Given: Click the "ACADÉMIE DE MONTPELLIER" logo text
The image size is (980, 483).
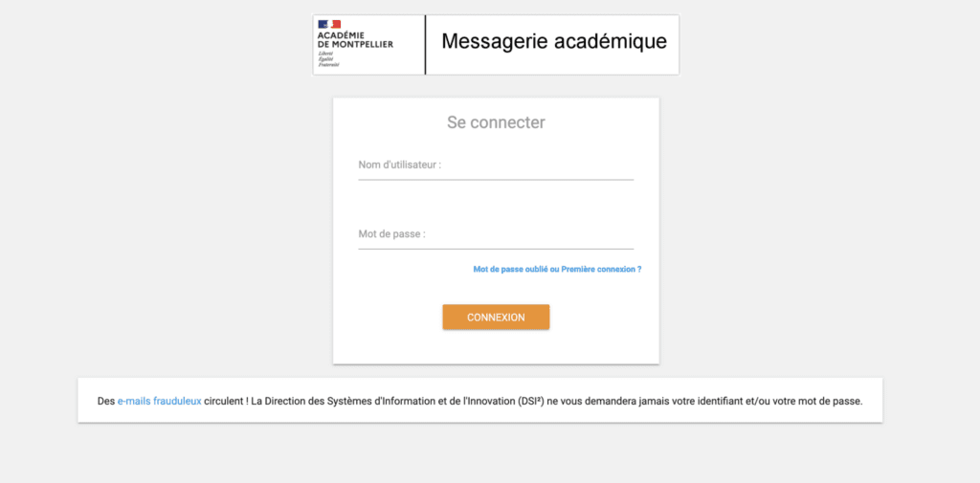Looking at the screenshot, I should point(354,40).
